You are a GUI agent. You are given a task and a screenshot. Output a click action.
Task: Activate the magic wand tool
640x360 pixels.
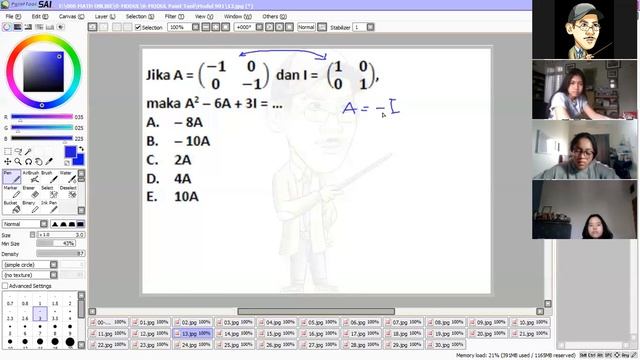click(x=28, y=151)
